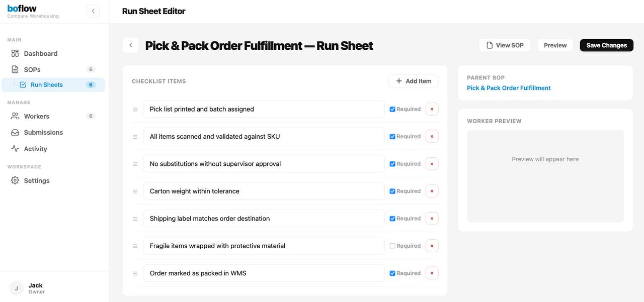Disable Required for 'Order marked as packed in WMS'
Viewport: 644px width, 302px height.
[x=392, y=273]
